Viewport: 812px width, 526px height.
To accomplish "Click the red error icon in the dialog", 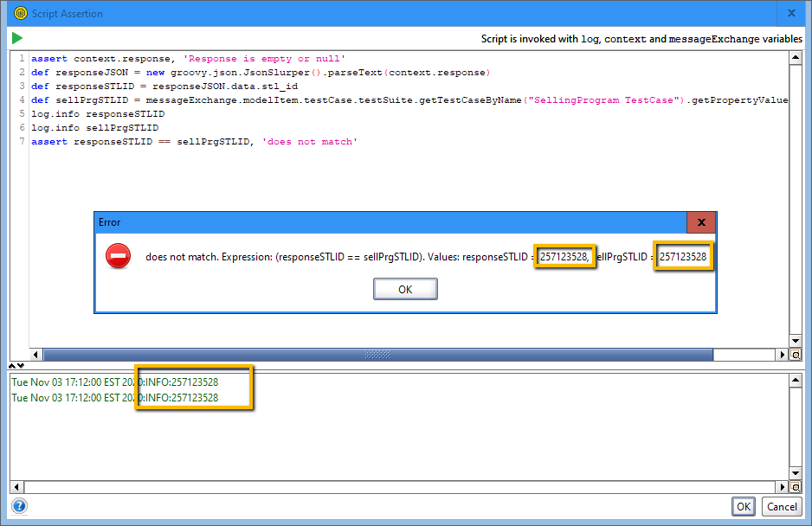I will (118, 256).
